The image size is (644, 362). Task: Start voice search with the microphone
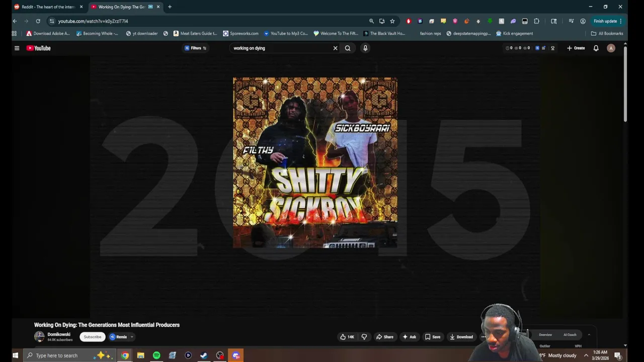[365, 48]
